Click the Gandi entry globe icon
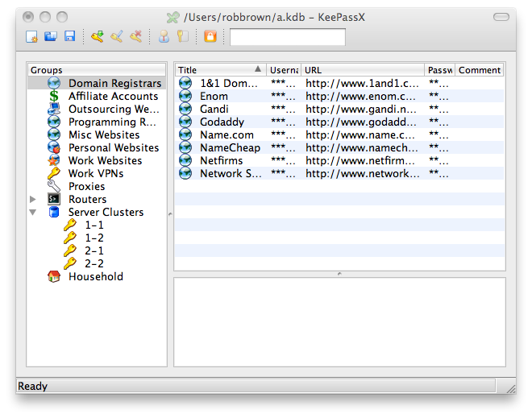Screen dimensions: 532x418 tap(185, 109)
